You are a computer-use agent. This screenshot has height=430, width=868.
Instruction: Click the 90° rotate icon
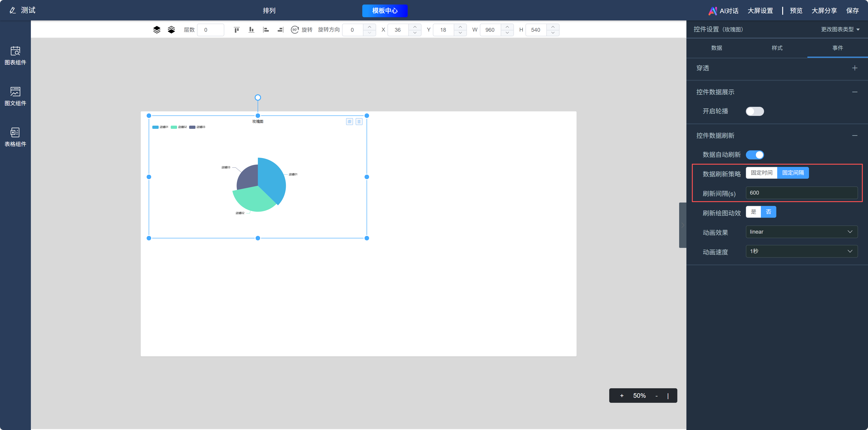coord(295,30)
